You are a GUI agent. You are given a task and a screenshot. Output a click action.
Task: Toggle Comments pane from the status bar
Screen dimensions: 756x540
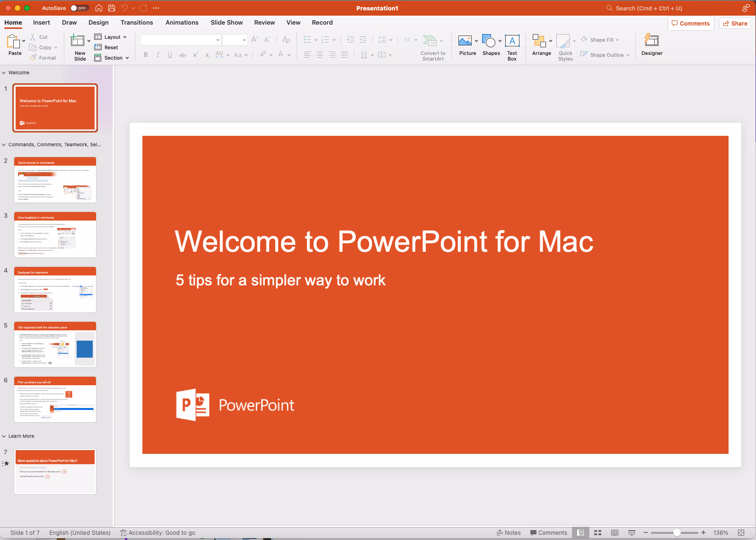[548, 532]
